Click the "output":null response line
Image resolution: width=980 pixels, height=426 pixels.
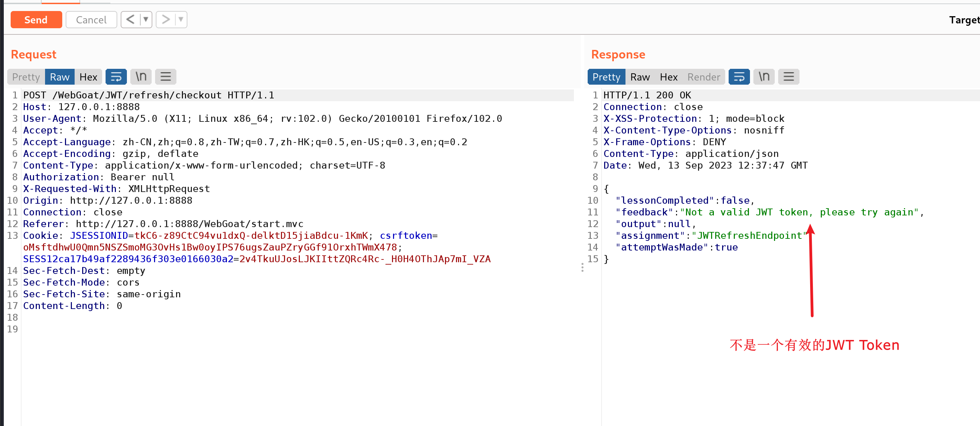tap(656, 224)
